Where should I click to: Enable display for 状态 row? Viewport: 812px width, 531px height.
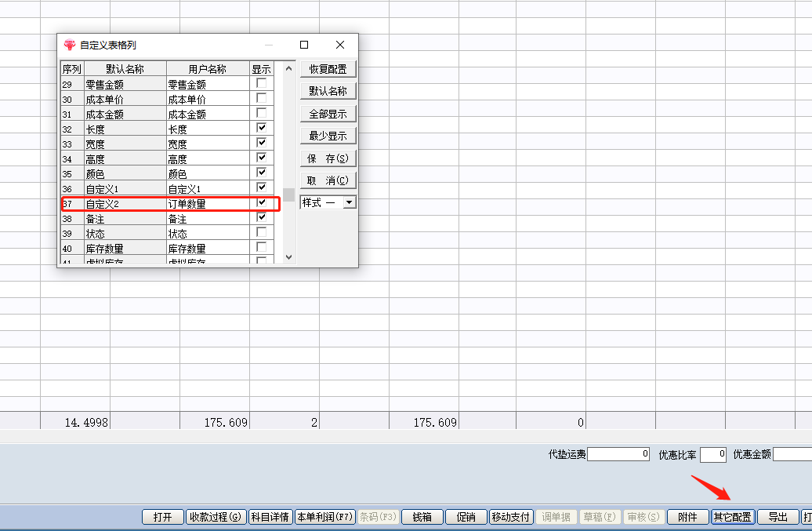(x=262, y=232)
